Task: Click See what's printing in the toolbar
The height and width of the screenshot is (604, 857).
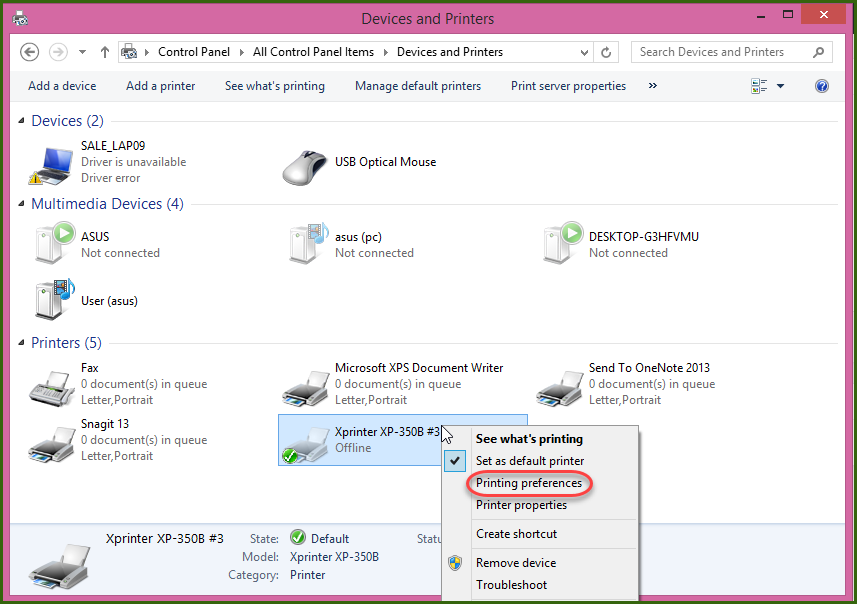Action: (274, 86)
